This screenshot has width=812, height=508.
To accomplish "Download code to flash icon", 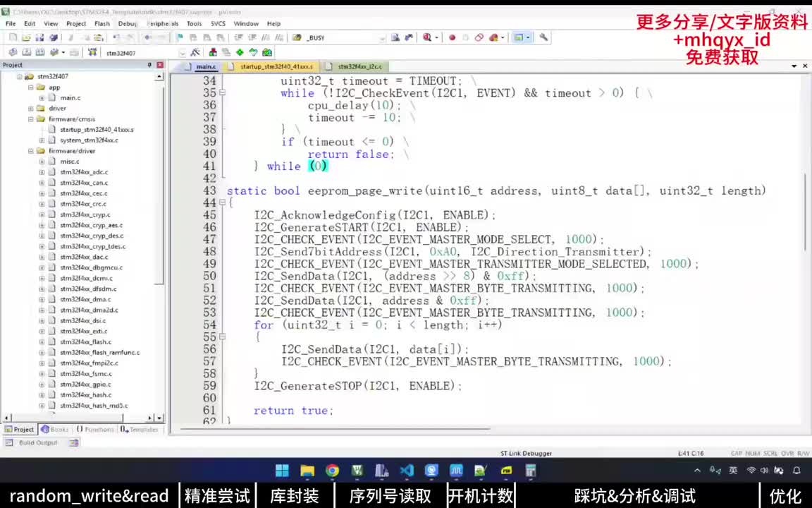I will (92, 52).
